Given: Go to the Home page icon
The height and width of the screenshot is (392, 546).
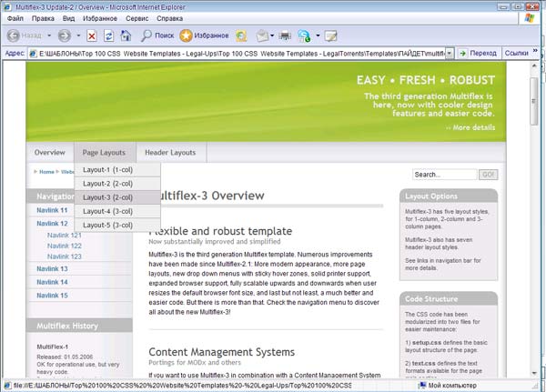Looking at the screenshot, I should [126, 35].
